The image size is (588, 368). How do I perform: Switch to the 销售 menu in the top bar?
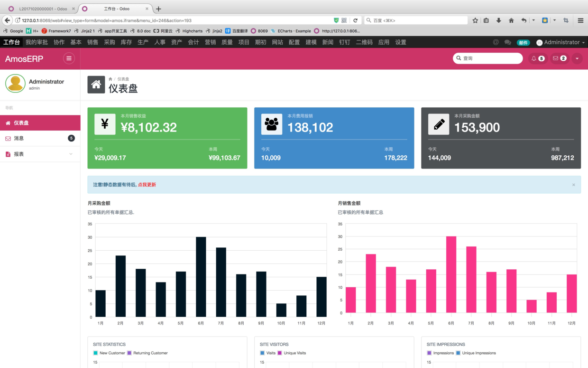click(92, 42)
